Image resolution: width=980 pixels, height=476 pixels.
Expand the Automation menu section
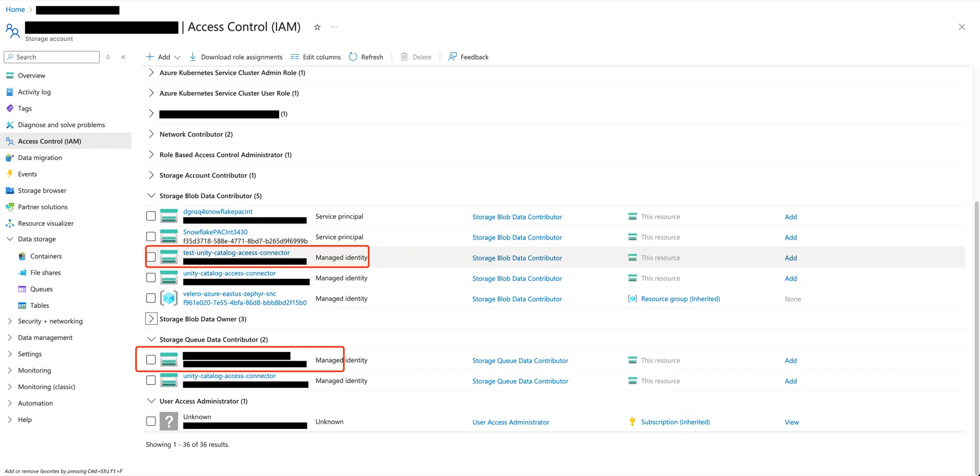coord(35,403)
